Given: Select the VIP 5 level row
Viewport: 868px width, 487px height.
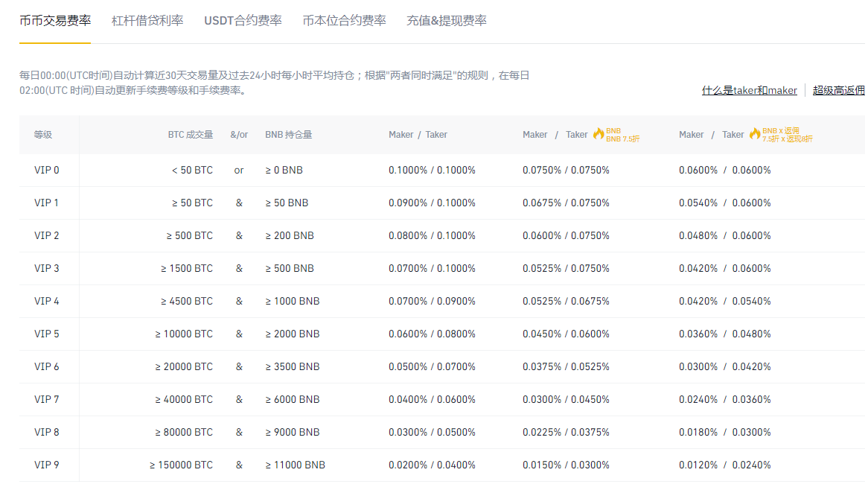Looking at the screenshot, I should [x=441, y=334].
